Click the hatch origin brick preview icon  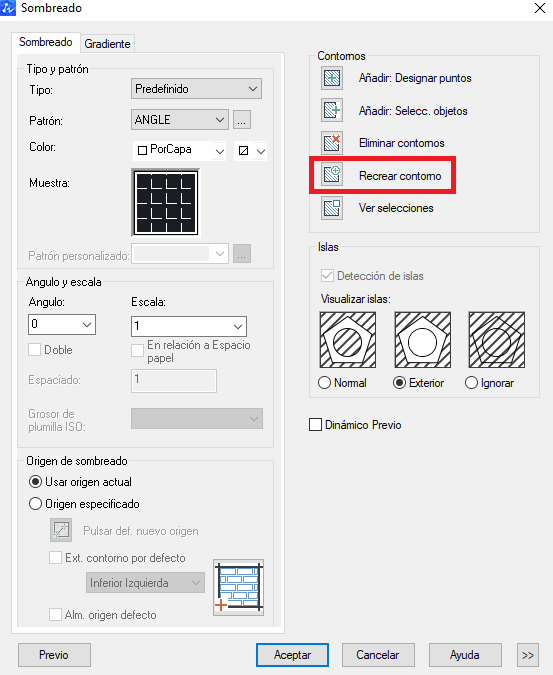238,587
